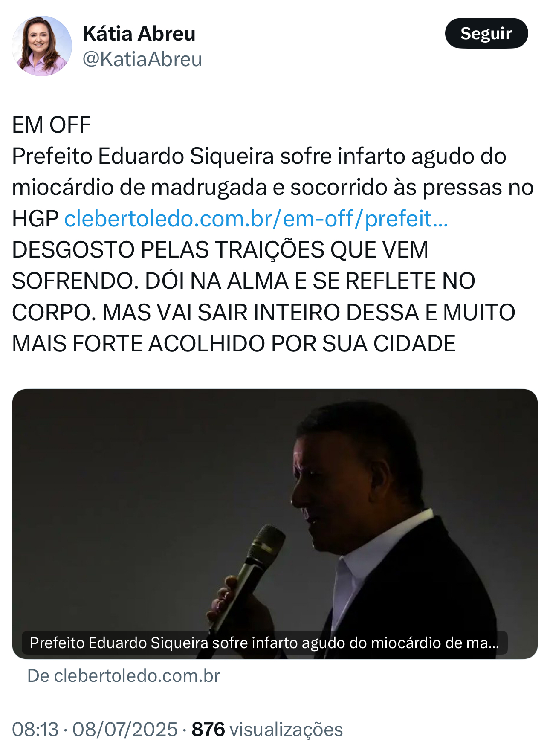
Task: Follow the account with the Seguir button
Action: (486, 33)
